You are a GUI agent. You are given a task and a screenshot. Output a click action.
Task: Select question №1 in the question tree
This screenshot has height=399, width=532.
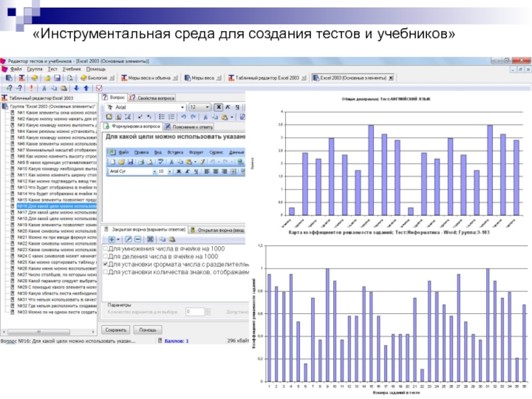[x=57, y=112]
